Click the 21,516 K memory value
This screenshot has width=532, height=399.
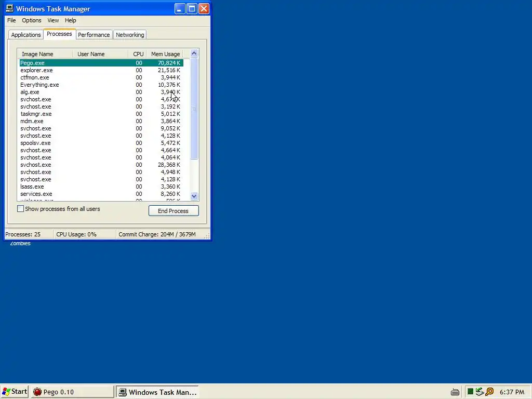(x=169, y=70)
